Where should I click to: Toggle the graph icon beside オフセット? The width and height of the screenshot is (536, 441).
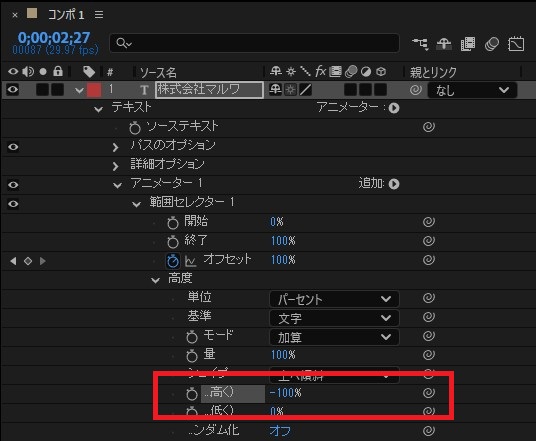tap(190, 261)
